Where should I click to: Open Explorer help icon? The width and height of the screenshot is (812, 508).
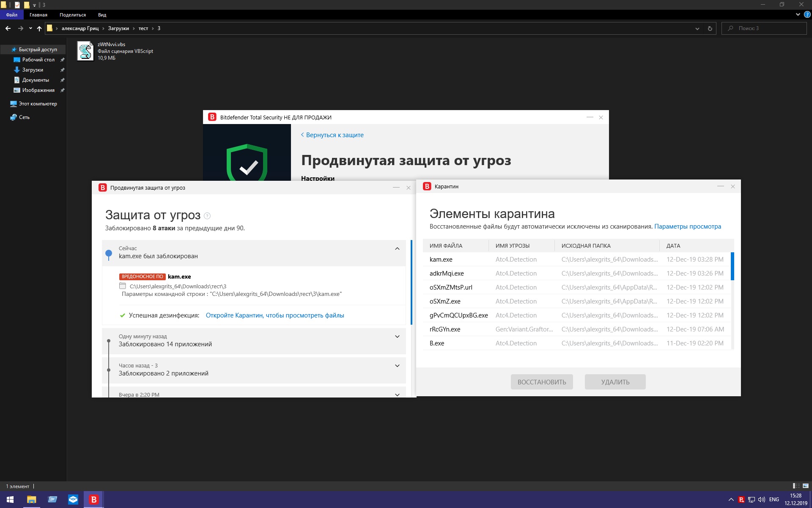807,14
